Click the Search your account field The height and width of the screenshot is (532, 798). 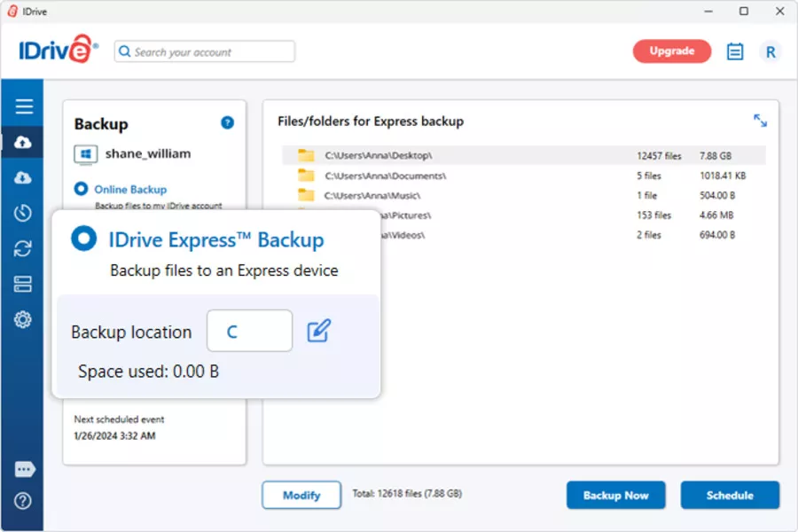pos(206,51)
